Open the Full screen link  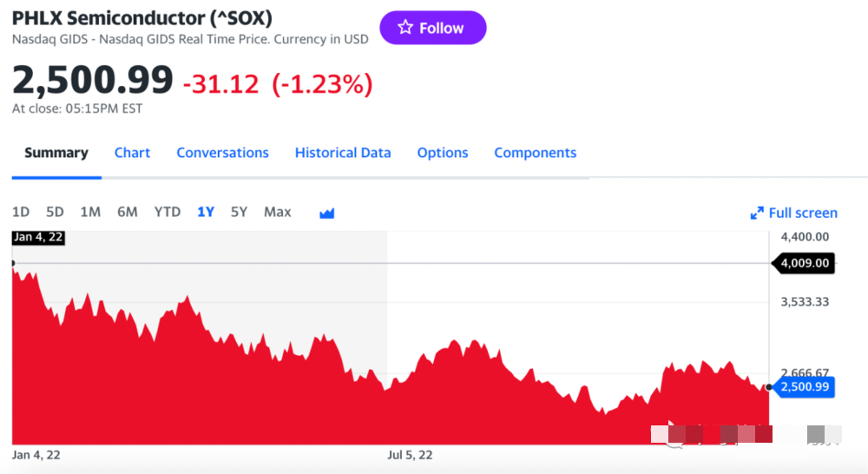(803, 214)
